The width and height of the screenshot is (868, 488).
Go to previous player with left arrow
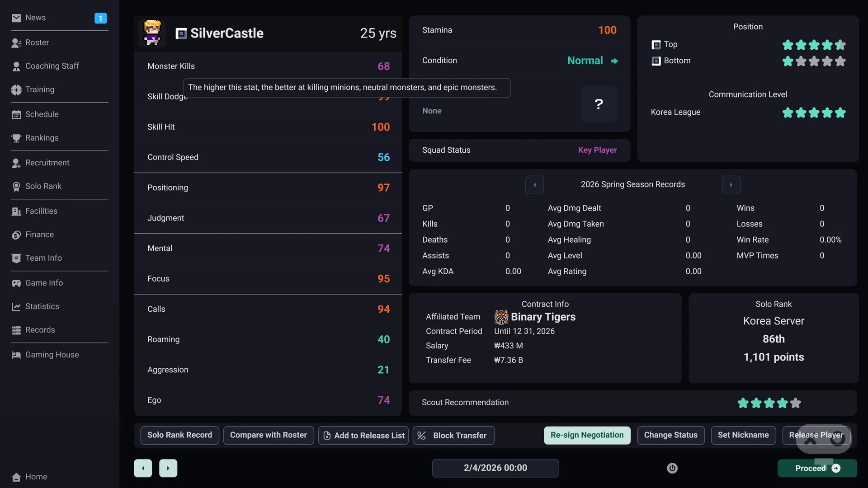143,468
